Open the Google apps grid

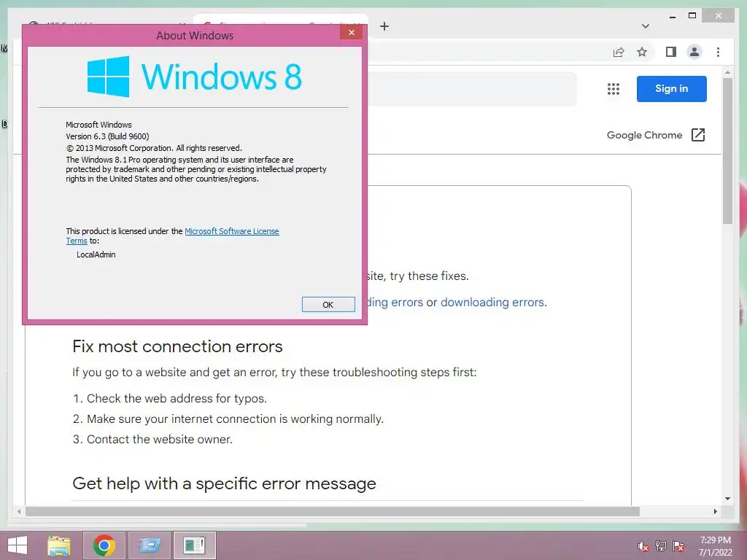tap(614, 89)
